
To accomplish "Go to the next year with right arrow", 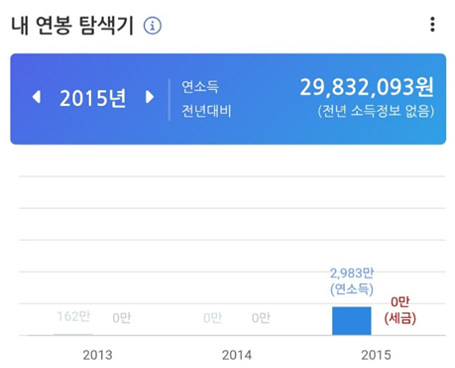I will pyautogui.click(x=150, y=97).
